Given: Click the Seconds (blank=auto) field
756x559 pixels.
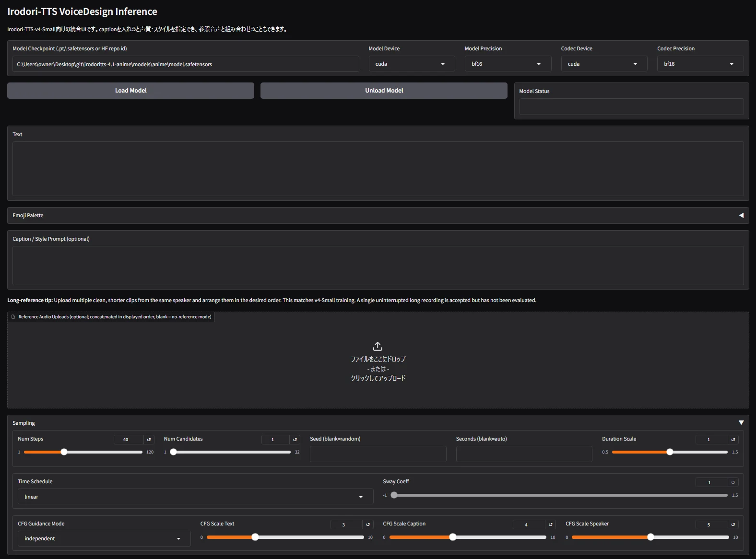Looking at the screenshot, I should [524, 454].
